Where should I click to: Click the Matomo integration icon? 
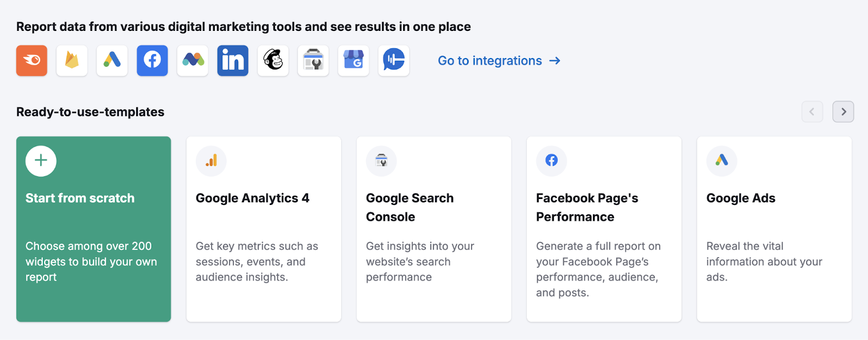(x=192, y=60)
